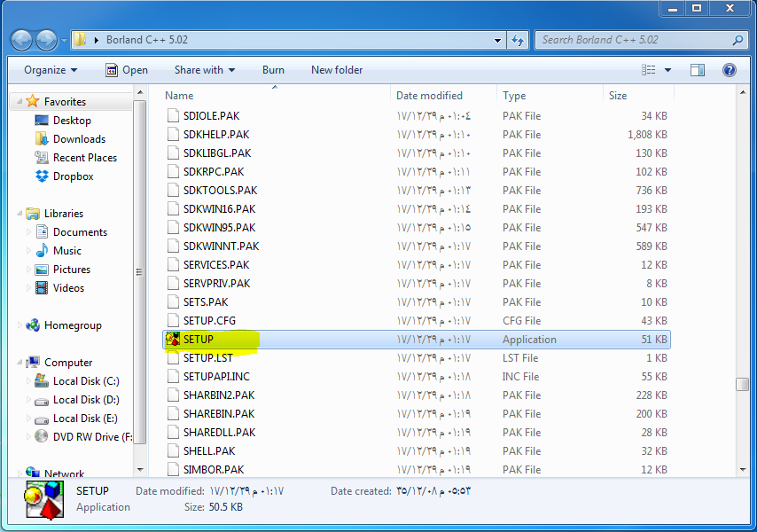The width and height of the screenshot is (757, 532).
Task: Select the SETUP.CFG file icon
Action: [x=173, y=321]
